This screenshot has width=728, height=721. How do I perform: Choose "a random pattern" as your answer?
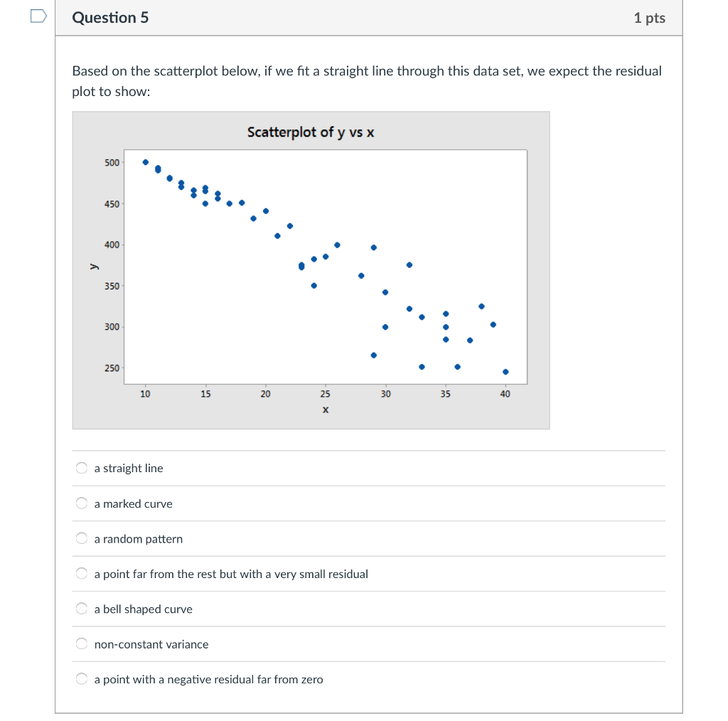click(81, 538)
